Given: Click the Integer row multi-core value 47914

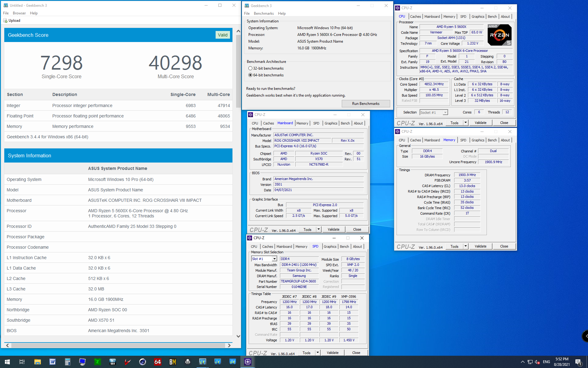Looking at the screenshot, I should point(224,105).
